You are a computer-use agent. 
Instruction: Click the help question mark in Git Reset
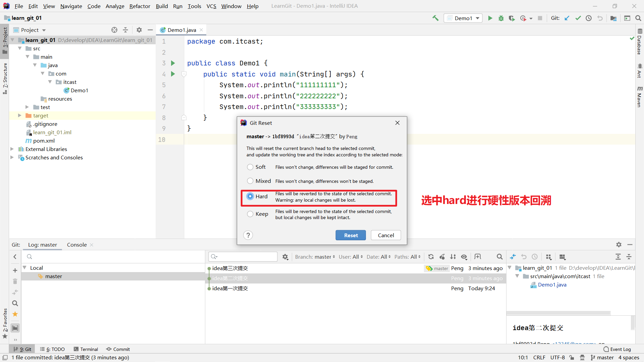pyautogui.click(x=248, y=235)
